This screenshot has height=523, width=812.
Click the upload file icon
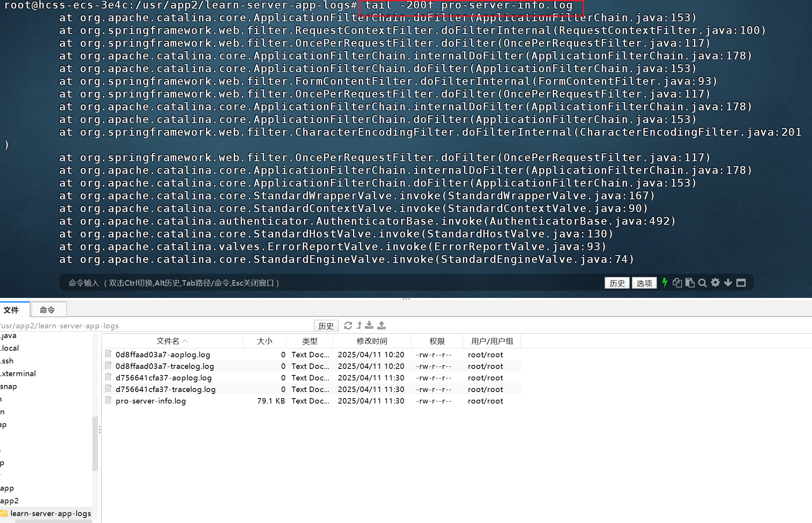tap(382, 325)
